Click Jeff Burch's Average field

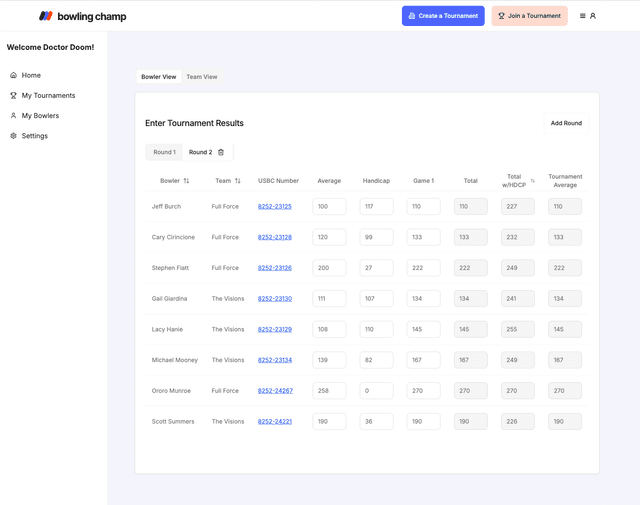tap(329, 207)
